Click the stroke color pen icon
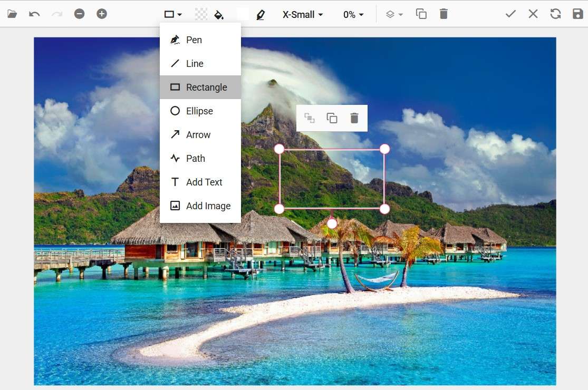This screenshot has width=588, height=390. [x=260, y=14]
